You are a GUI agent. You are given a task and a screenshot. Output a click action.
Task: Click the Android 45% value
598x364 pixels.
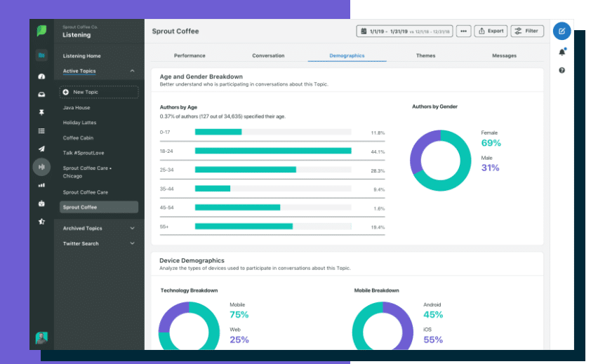coord(433,315)
